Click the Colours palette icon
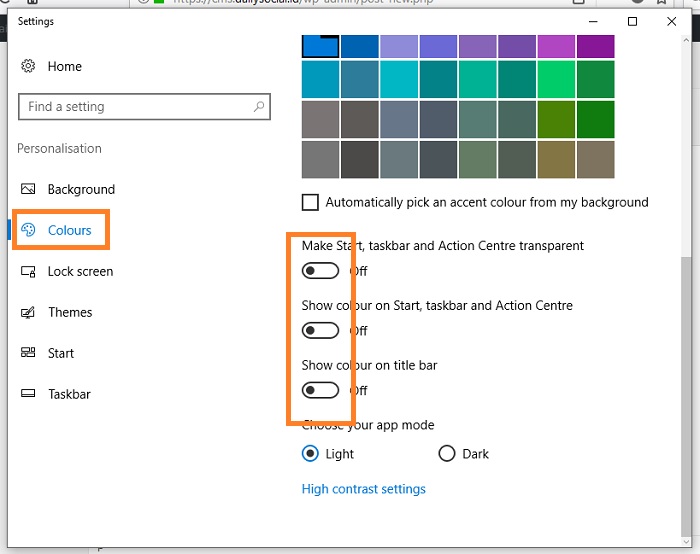Screen dimensions: 700x554 [x=28, y=230]
